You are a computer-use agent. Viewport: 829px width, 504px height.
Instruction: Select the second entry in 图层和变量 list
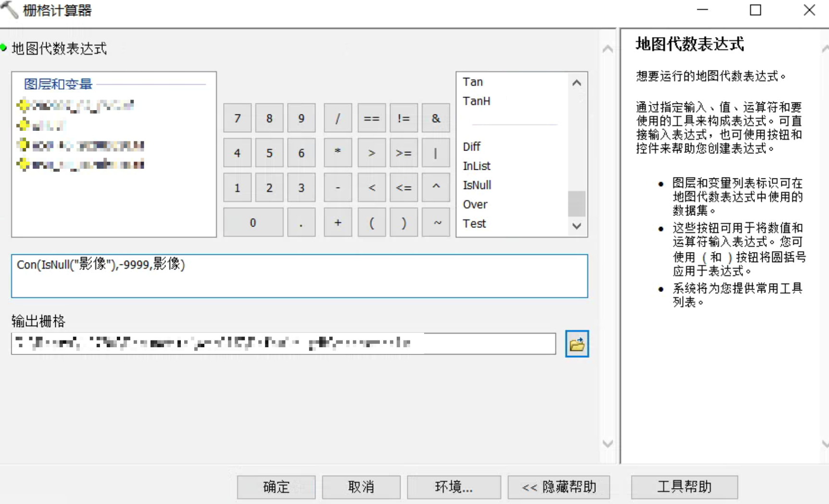[x=47, y=125]
